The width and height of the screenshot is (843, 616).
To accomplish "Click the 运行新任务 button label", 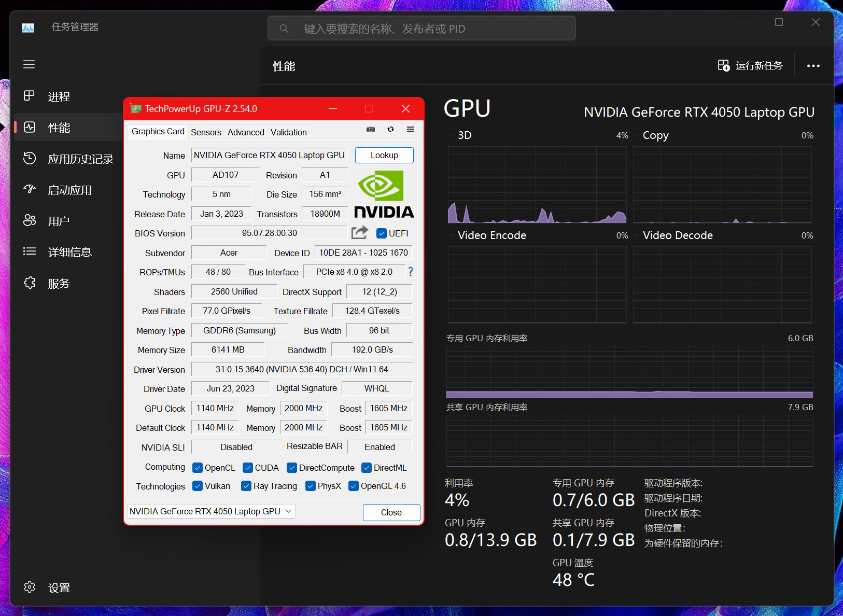I will pyautogui.click(x=759, y=66).
